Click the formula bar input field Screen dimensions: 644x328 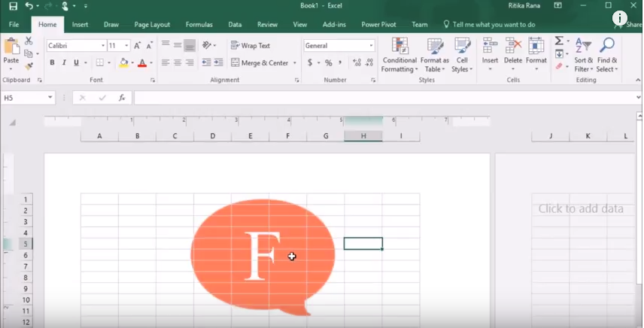click(x=384, y=98)
